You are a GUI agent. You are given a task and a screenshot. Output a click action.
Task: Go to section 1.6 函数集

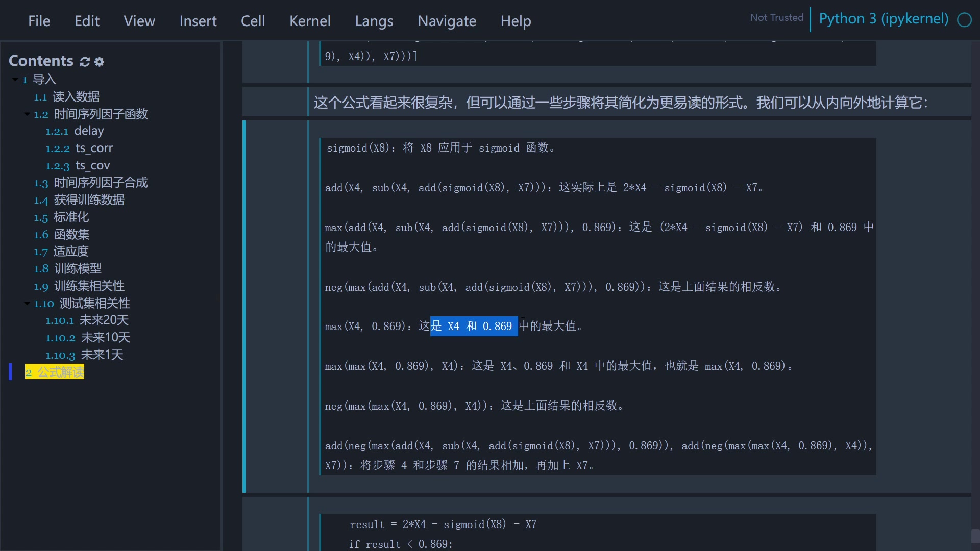click(x=62, y=235)
